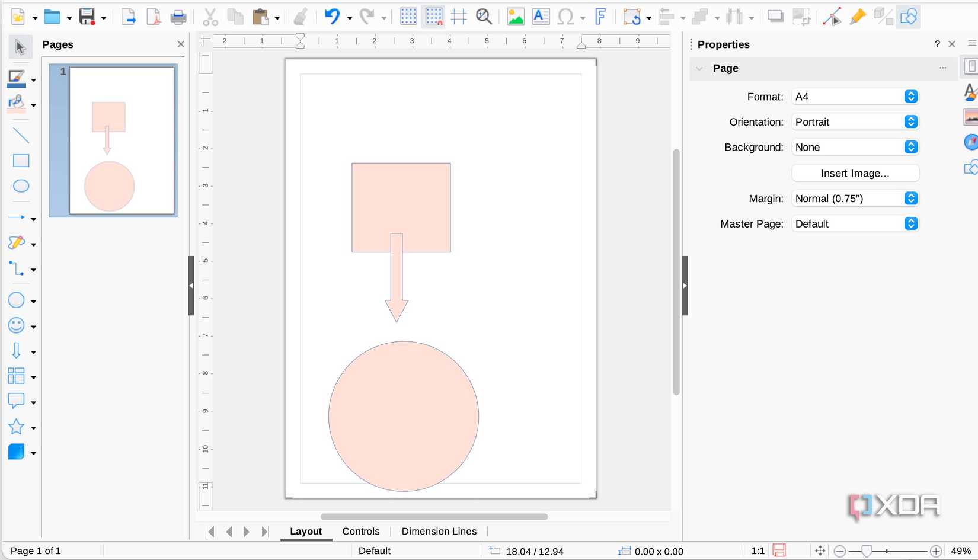Select the Ellipse tool
This screenshot has height=560, width=978.
pyautogui.click(x=21, y=185)
